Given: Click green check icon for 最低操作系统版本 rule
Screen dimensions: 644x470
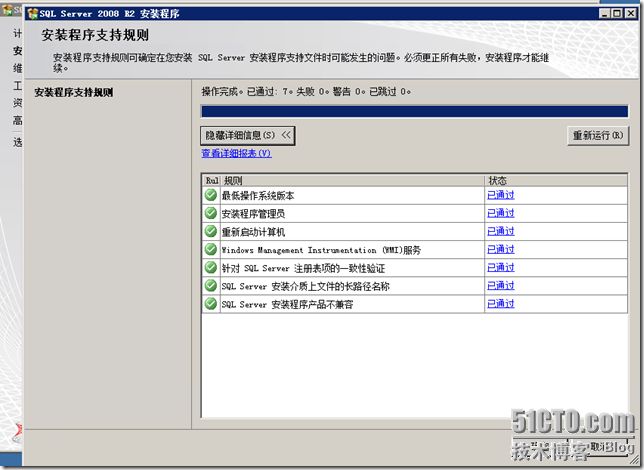Looking at the screenshot, I should point(211,195).
